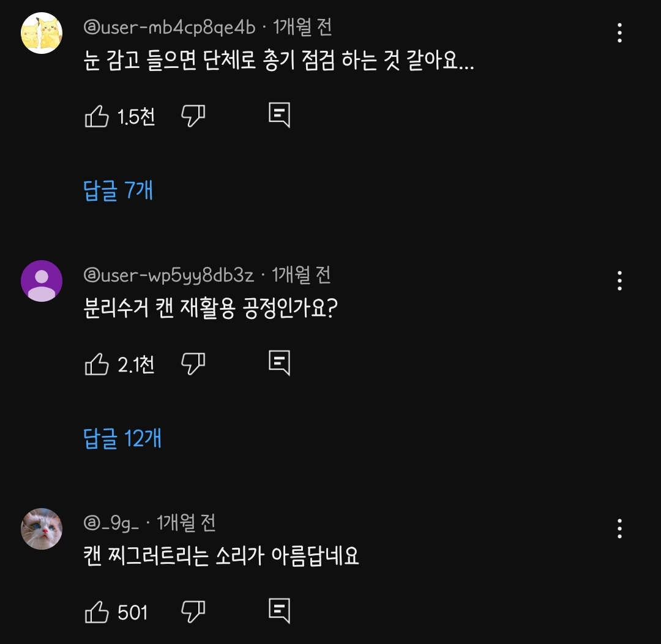Dislike the comment by user-wp5yy8db3z

pos(193,364)
